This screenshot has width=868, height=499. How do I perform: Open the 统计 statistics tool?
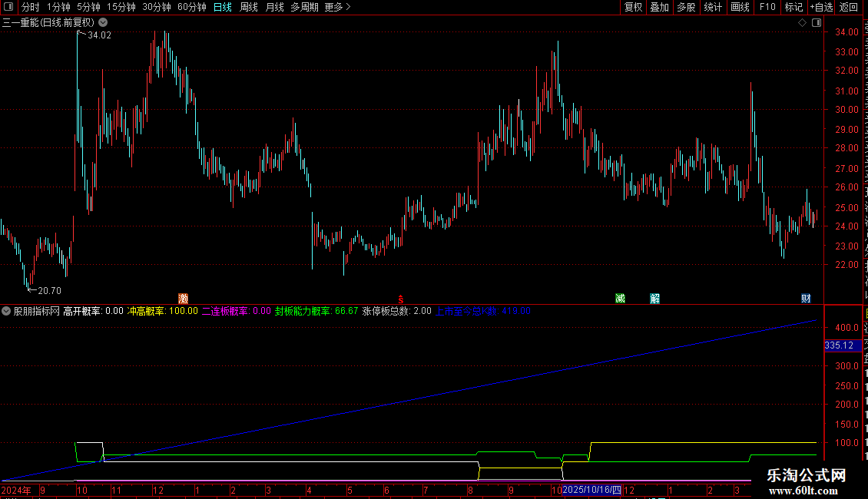[713, 7]
